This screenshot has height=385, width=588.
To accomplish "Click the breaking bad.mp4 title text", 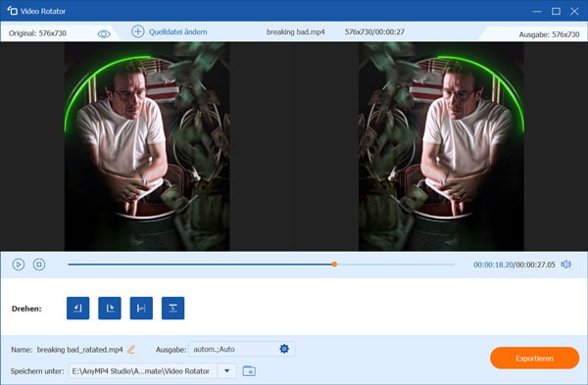I will click(296, 32).
